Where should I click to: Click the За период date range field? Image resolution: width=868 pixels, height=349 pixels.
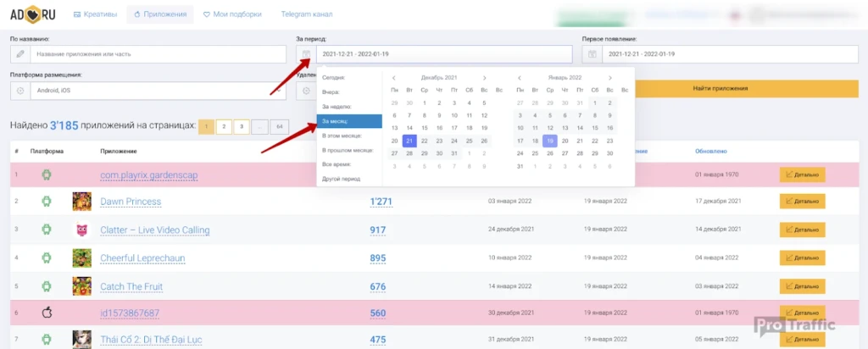click(x=444, y=54)
